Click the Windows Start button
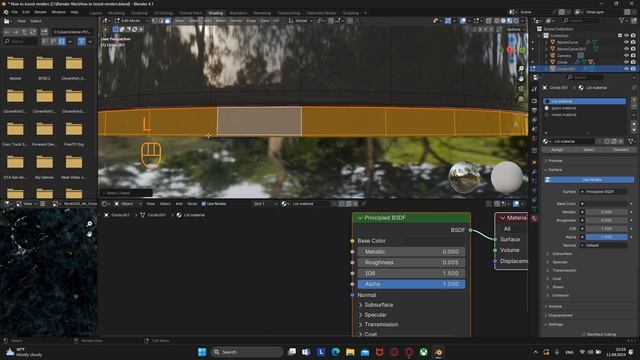This screenshot has height=360, width=640. pos(202,352)
